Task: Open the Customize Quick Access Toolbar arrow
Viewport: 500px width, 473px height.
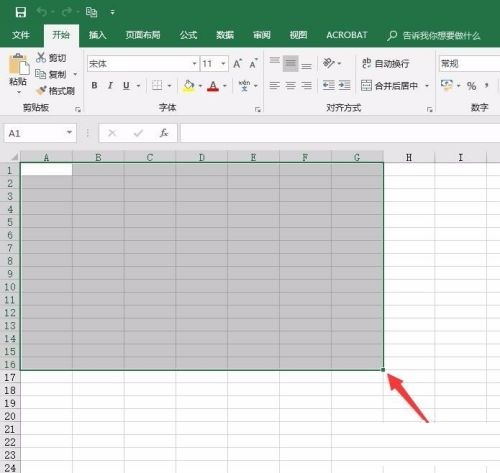Action: [113, 12]
